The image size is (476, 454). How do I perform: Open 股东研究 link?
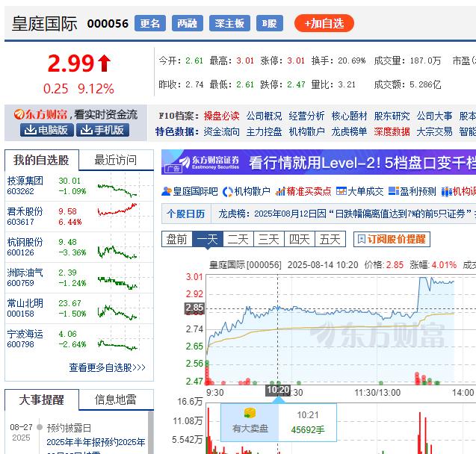pyautogui.click(x=392, y=116)
